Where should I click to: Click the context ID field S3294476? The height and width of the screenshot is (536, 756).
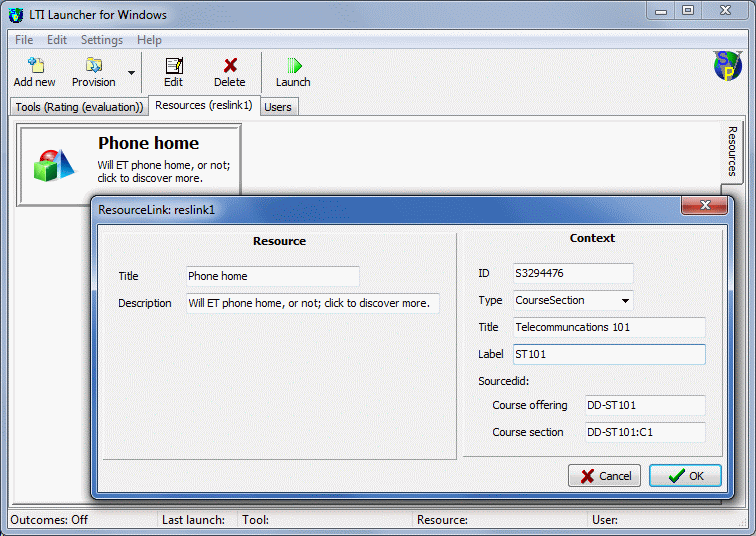pyautogui.click(x=573, y=273)
